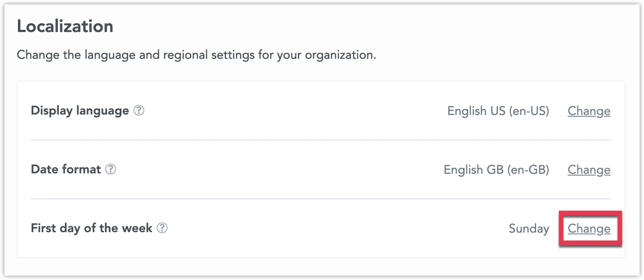Click the First day of the week label

pyautogui.click(x=92, y=228)
